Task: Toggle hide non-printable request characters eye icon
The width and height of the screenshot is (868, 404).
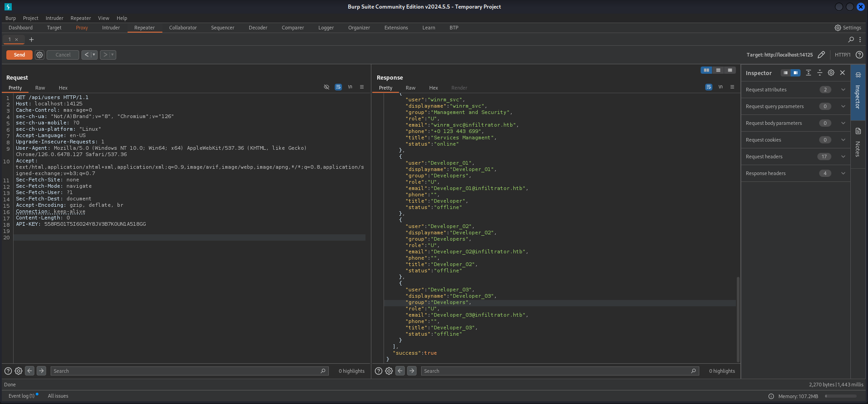Action: [x=327, y=87]
